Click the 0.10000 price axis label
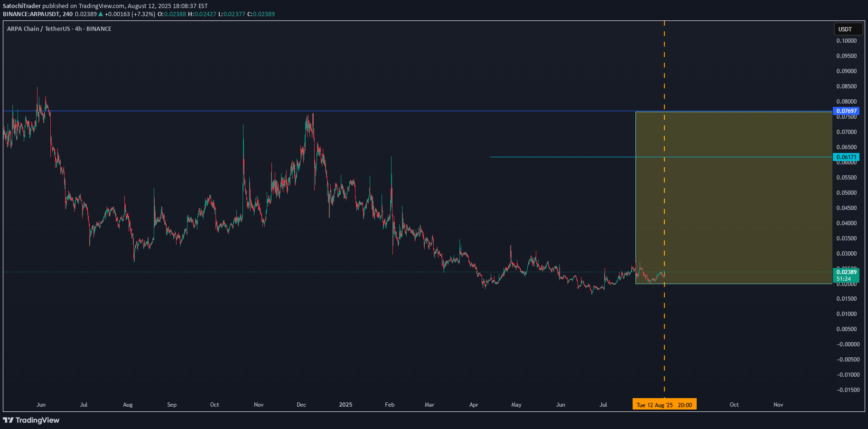This screenshot has height=429, width=868. (x=847, y=41)
